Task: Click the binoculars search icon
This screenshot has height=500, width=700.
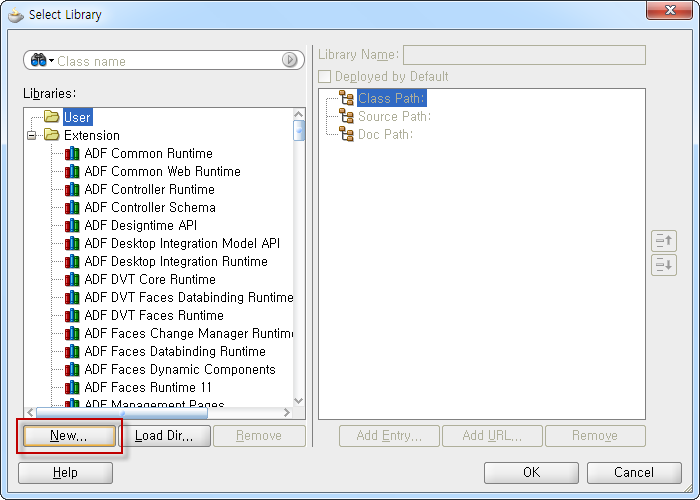Action: 38,60
